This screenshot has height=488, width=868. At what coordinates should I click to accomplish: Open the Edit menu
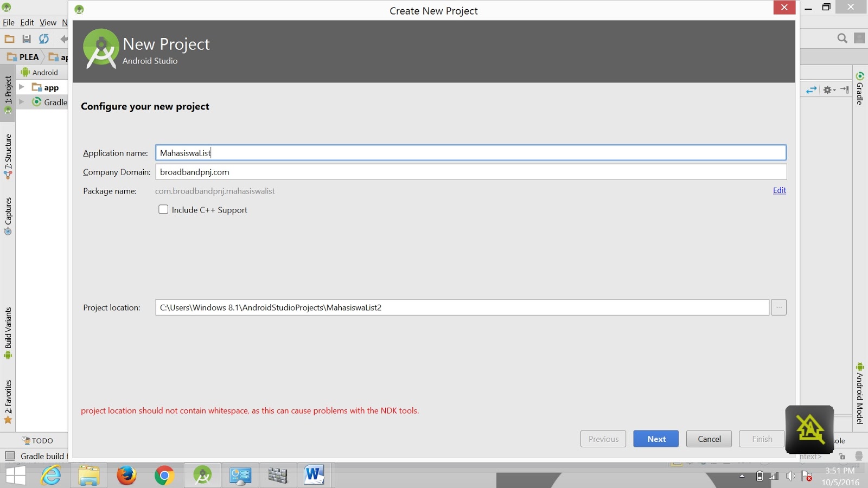pos(26,22)
